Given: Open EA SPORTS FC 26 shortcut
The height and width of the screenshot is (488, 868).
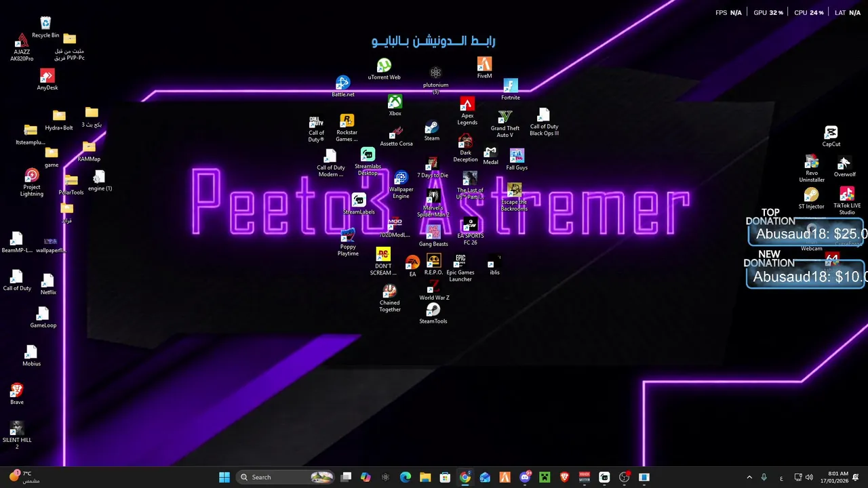Looking at the screenshot, I should coord(470,232).
